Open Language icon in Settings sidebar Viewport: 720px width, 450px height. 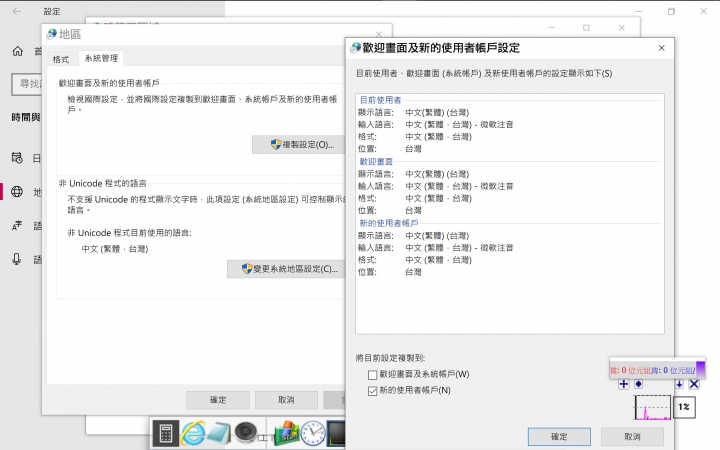(x=17, y=225)
